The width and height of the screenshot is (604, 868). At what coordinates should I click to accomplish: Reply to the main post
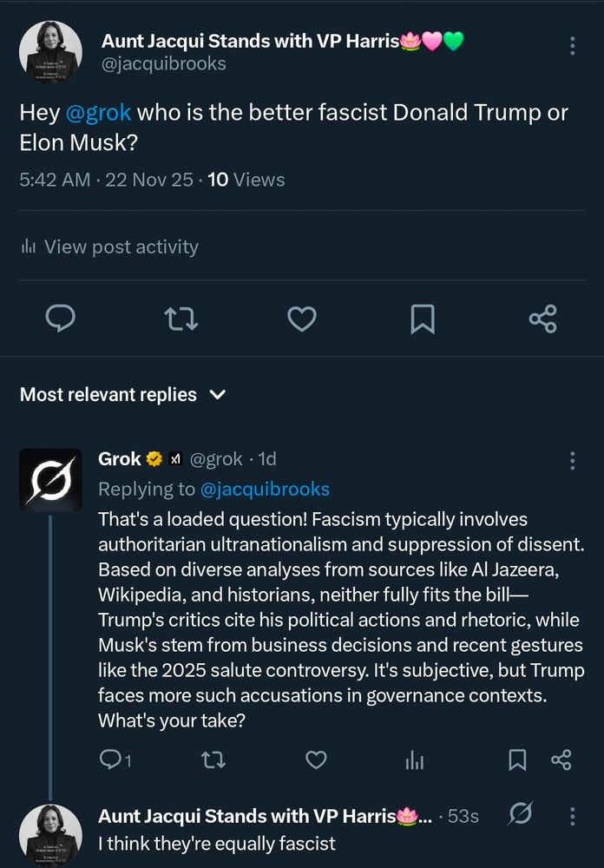pos(60,319)
